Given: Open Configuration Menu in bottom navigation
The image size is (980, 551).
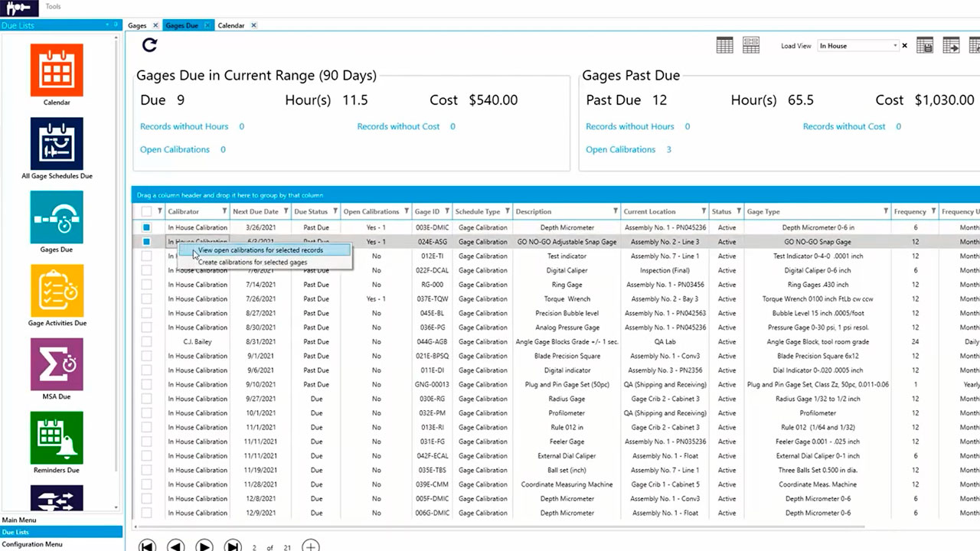Looking at the screenshot, I should point(32,544).
